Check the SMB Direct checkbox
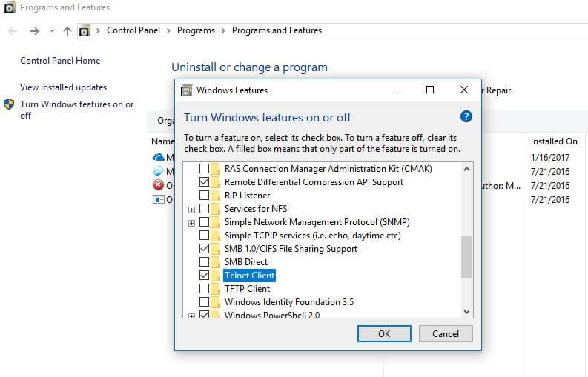 point(204,262)
